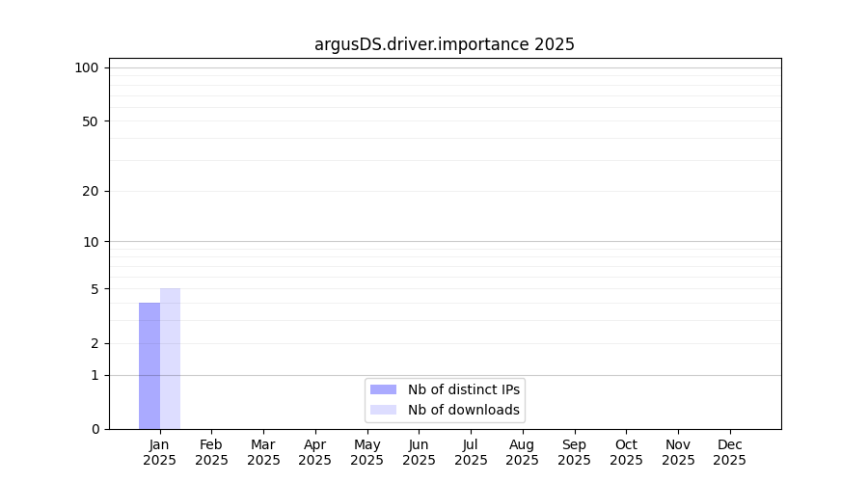The image size is (868, 482).
Task: Click the y-axis tick label 10
Action: pos(90,242)
